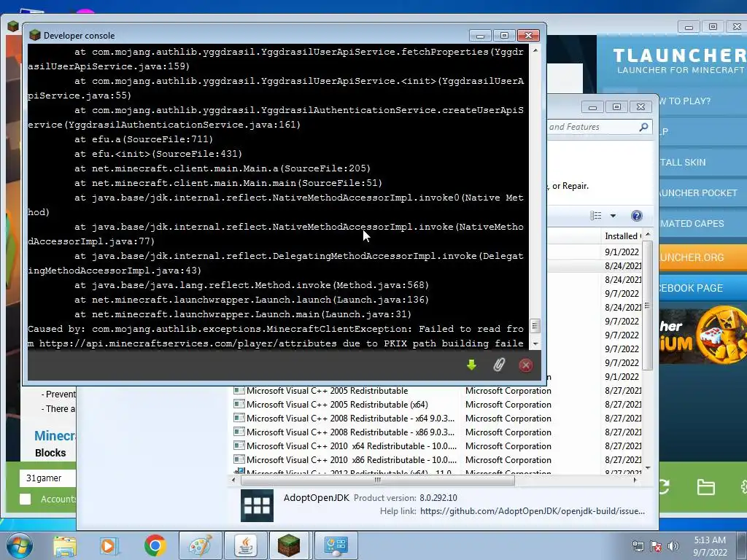Click horizontal scrollbar of Programs list
747x560 pixels.
377,480
